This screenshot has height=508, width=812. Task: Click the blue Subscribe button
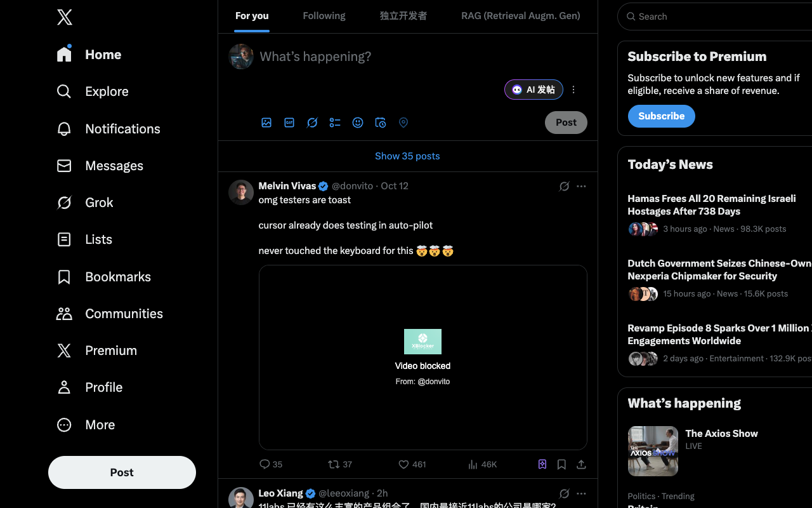pyautogui.click(x=662, y=116)
